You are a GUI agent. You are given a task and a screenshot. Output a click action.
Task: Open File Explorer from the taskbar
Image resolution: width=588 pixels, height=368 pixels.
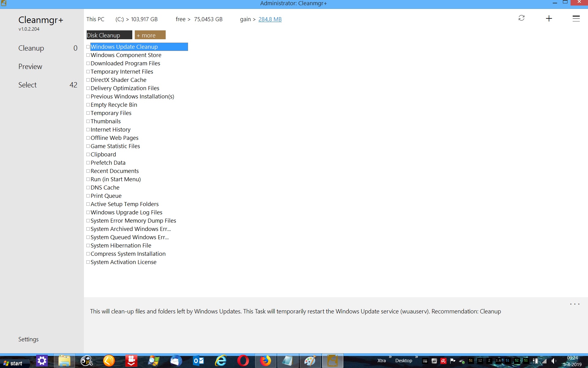(64, 361)
